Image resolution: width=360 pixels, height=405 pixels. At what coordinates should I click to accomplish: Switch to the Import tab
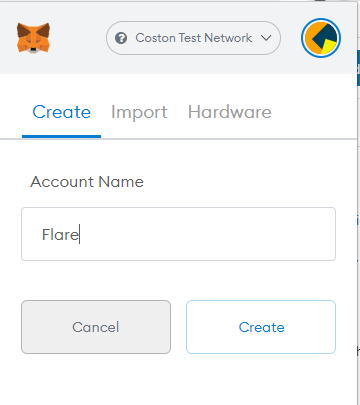[139, 112]
